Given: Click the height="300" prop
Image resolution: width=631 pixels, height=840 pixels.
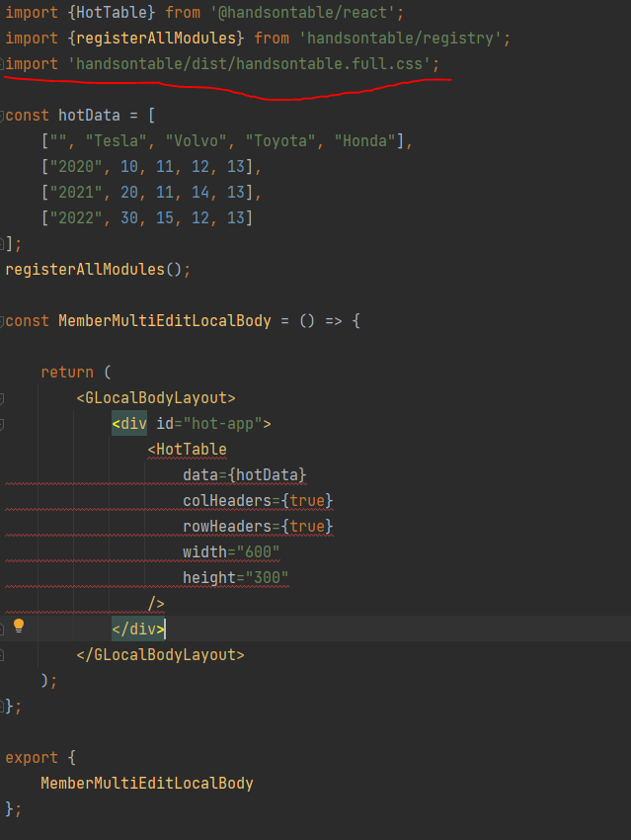Looking at the screenshot, I should click(236, 578).
